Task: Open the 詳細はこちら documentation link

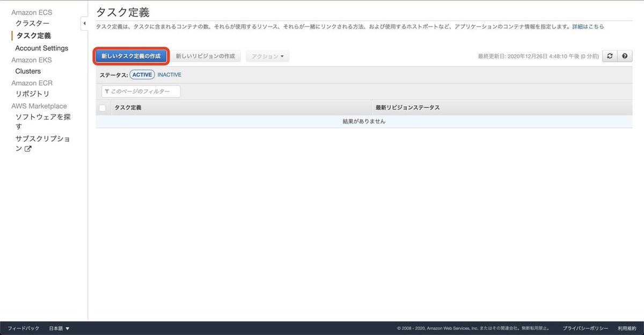Action: [x=588, y=26]
